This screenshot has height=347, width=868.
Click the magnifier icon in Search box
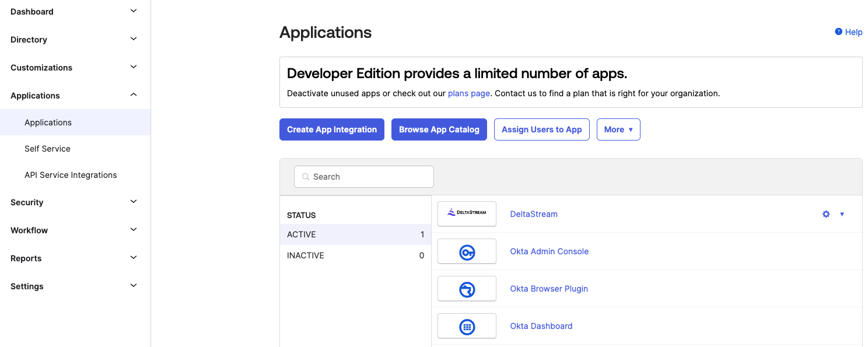pyautogui.click(x=306, y=177)
